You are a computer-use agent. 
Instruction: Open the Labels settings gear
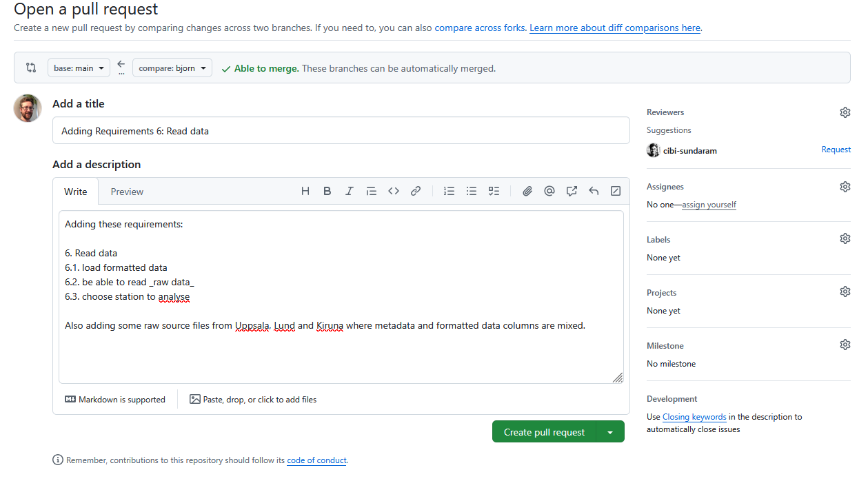coord(845,238)
